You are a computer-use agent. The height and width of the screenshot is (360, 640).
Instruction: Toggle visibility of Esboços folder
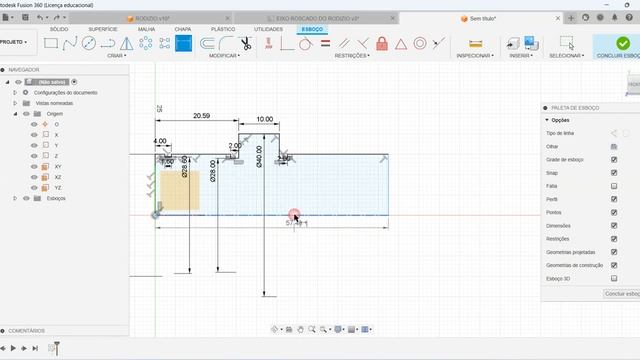[x=27, y=198]
